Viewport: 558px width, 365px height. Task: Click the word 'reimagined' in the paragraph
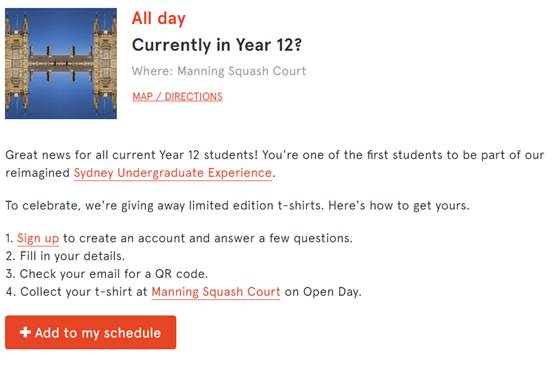coord(37,173)
